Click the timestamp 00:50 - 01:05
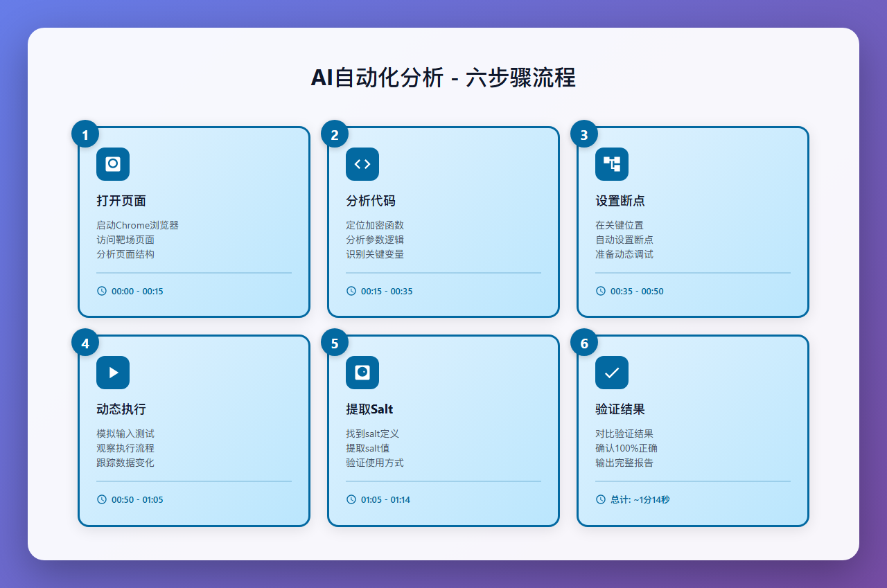887x588 pixels. 137,499
